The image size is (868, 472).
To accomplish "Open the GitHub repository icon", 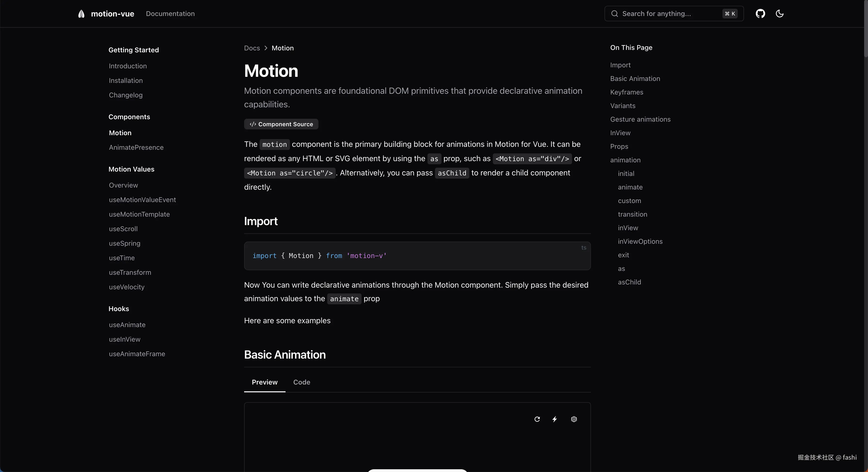I will 760,14.
